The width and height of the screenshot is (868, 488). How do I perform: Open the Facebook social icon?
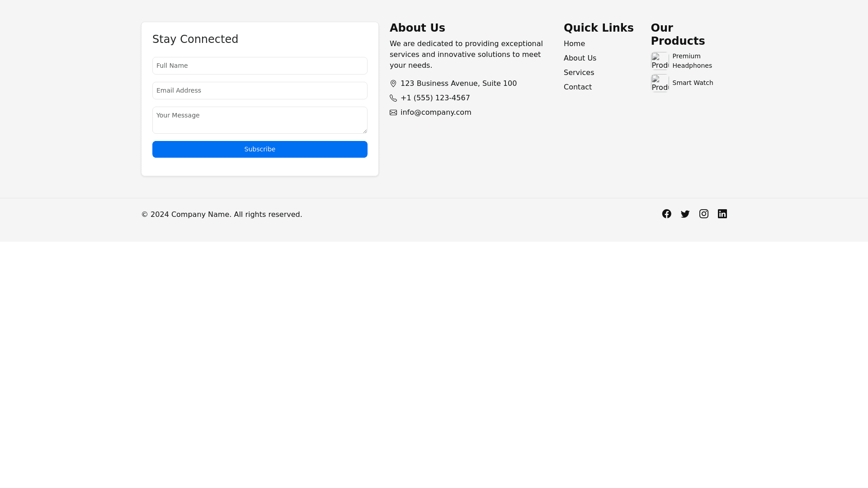tap(666, 214)
